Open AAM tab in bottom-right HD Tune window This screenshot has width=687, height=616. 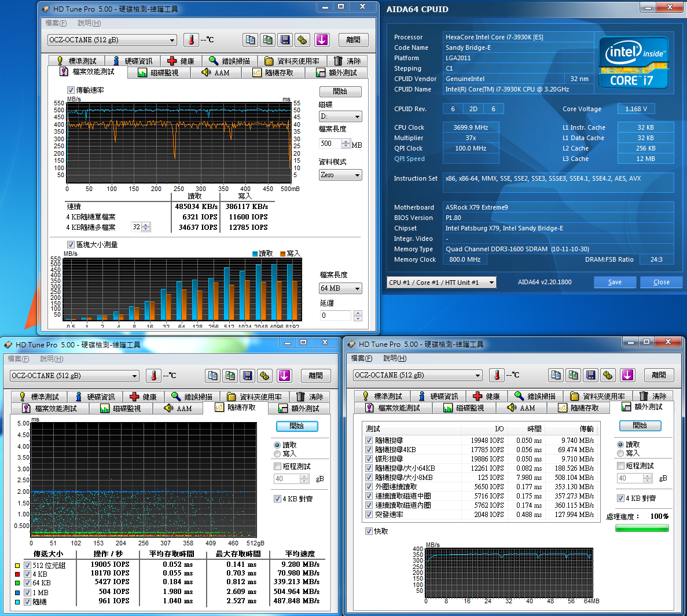521,408
